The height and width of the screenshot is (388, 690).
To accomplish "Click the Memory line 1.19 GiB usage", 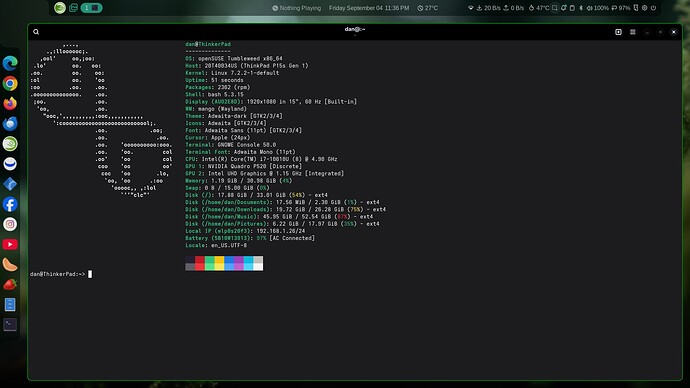I will (239, 181).
